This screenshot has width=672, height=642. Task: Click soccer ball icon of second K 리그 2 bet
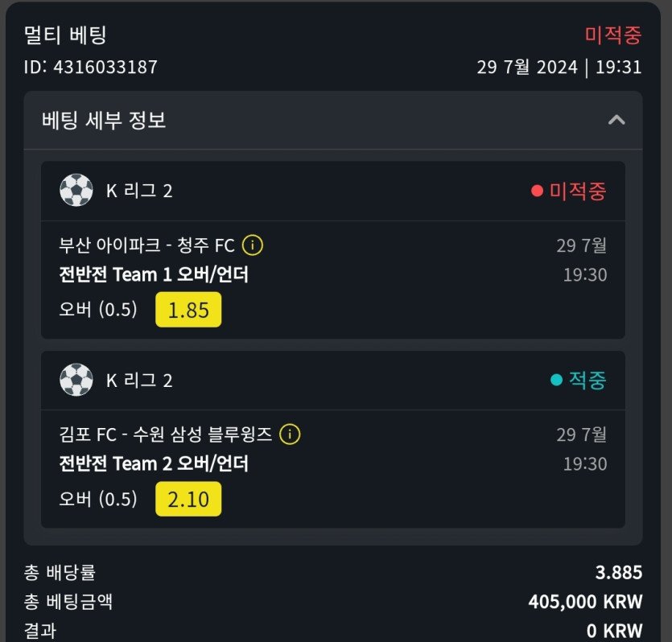click(76, 380)
